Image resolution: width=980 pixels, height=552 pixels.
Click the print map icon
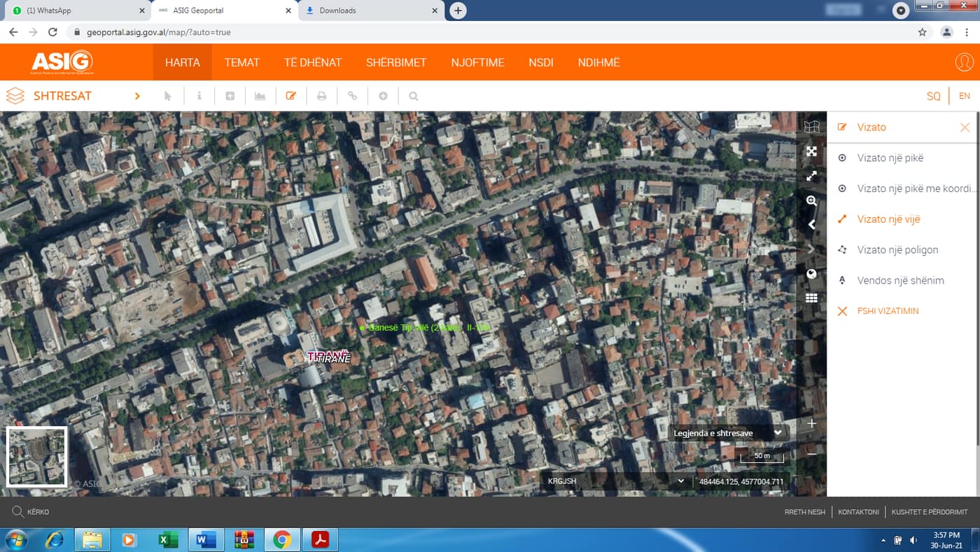pos(322,96)
